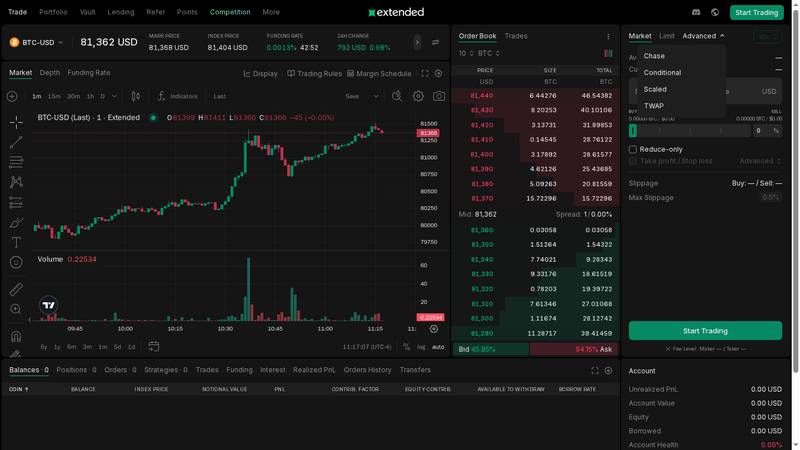Open the emoji icons tool
This screenshot has width=800, height=450.
click(x=16, y=262)
